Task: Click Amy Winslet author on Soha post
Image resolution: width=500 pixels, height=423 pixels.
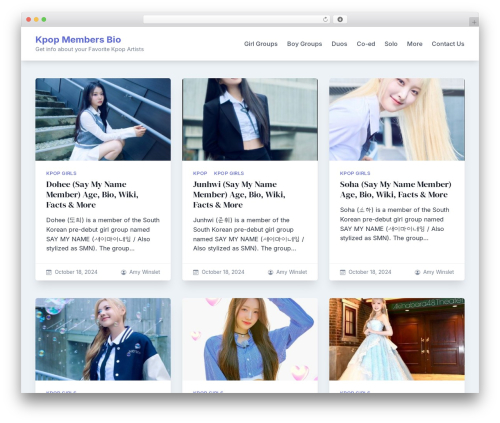Action: point(439,272)
